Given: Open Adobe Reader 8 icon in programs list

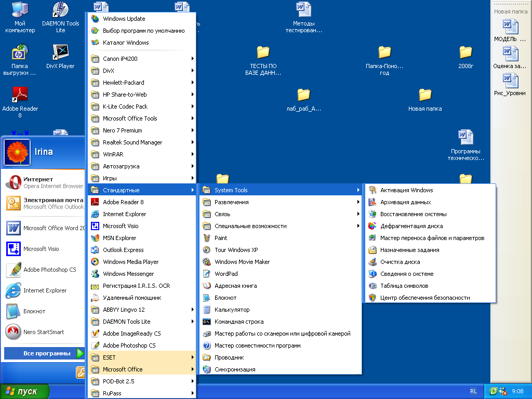Looking at the screenshot, I should click(95, 202).
